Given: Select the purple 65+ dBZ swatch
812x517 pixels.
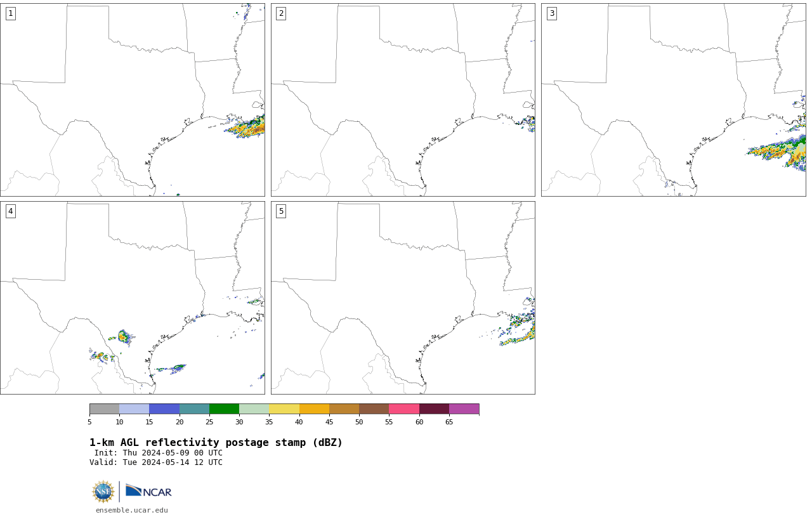Looking at the screenshot, I should [464, 409].
